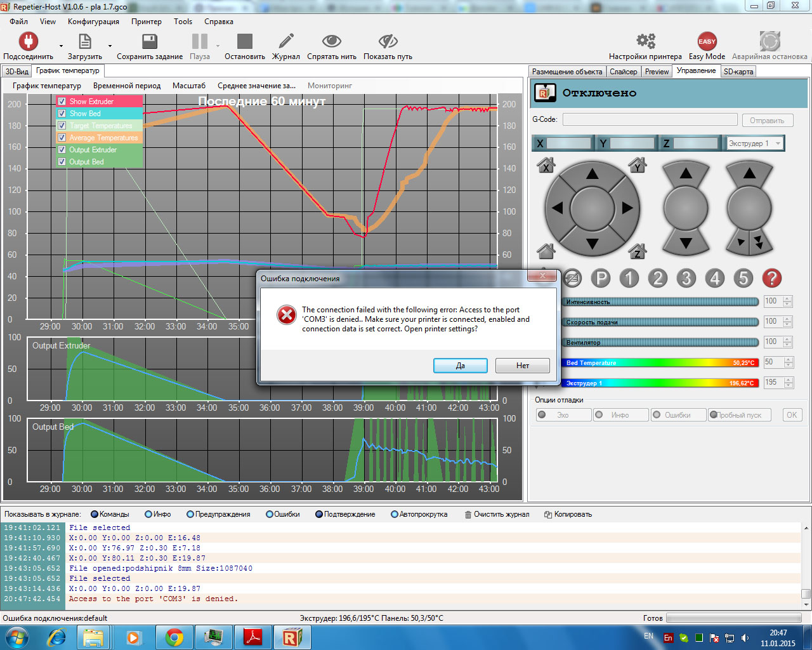Click the Save job floppy icon
812x650 pixels.
150,42
